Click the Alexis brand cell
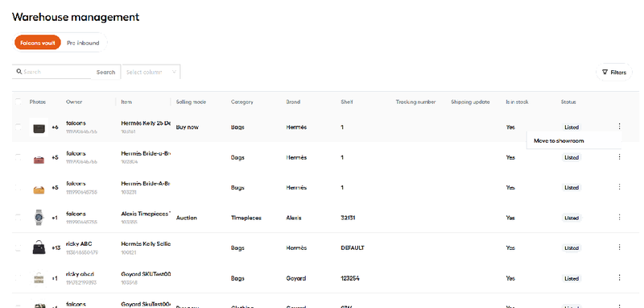This screenshot has height=308, width=644. pyautogui.click(x=293, y=218)
